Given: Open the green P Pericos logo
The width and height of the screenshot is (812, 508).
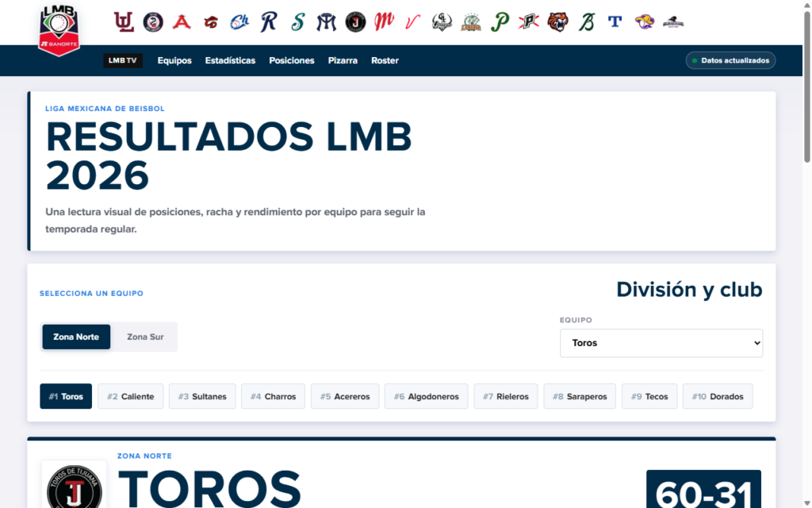Looking at the screenshot, I should point(500,21).
